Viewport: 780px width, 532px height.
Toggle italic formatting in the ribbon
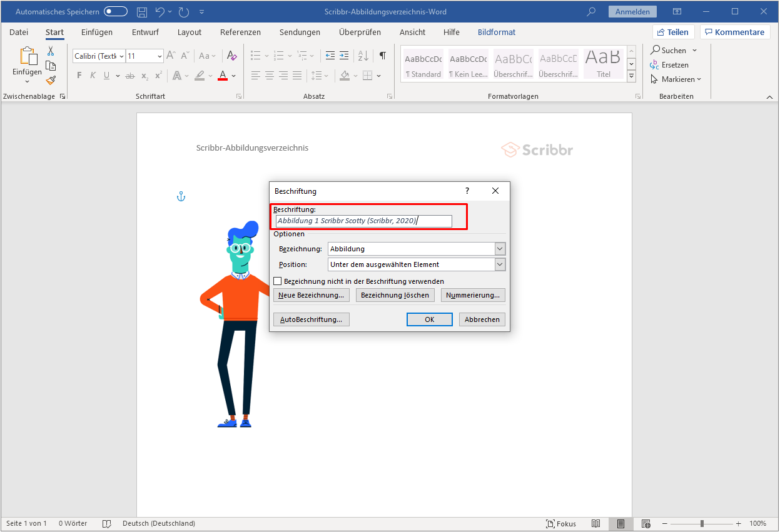point(93,76)
